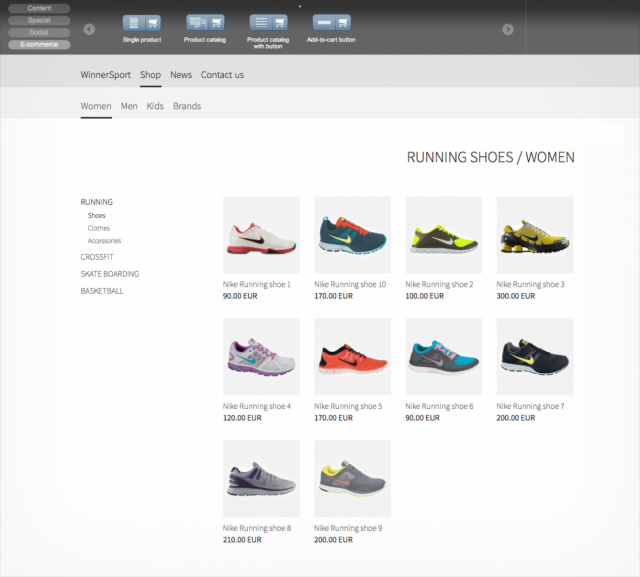Open Nike Running shoe 10 thumbnail
Viewport: 640px width, 577px height.
(353, 235)
